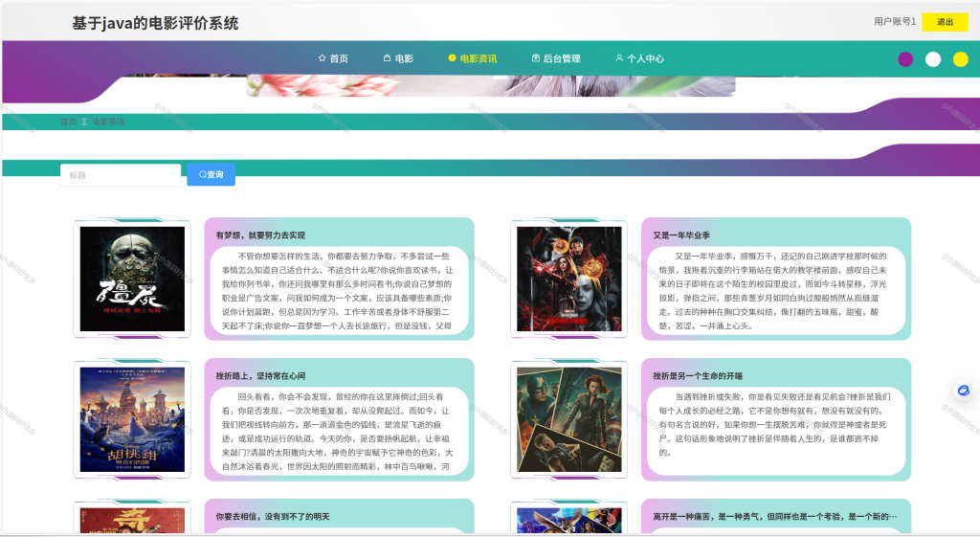The image size is (980, 537).
Task: Open the Doctor Strange poster thumbnail
Action: (569, 279)
